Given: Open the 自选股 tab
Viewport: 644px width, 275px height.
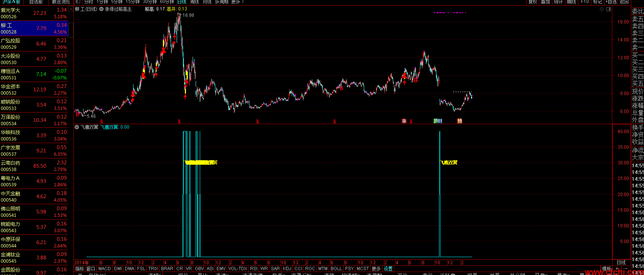Looking at the screenshot, I should tap(36, 2).
